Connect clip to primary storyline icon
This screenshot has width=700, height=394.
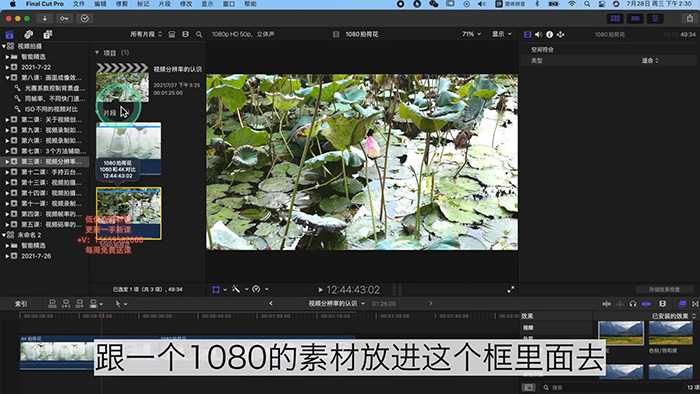point(52,304)
